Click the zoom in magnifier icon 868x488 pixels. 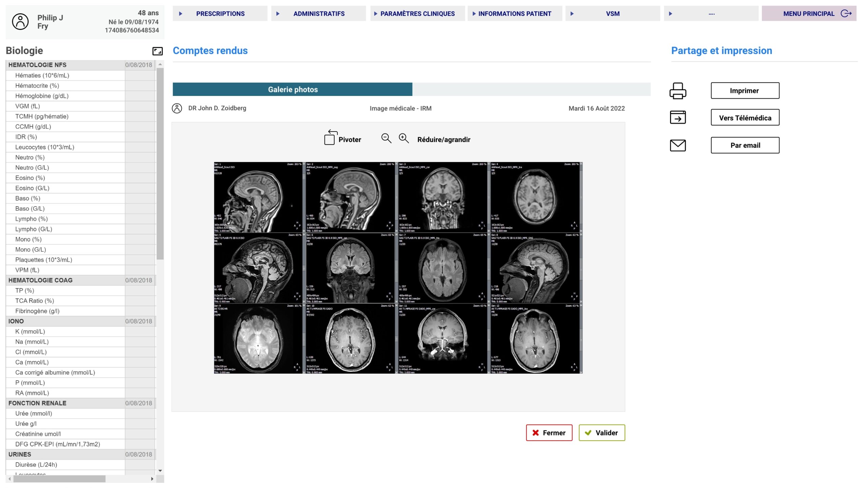(x=403, y=138)
